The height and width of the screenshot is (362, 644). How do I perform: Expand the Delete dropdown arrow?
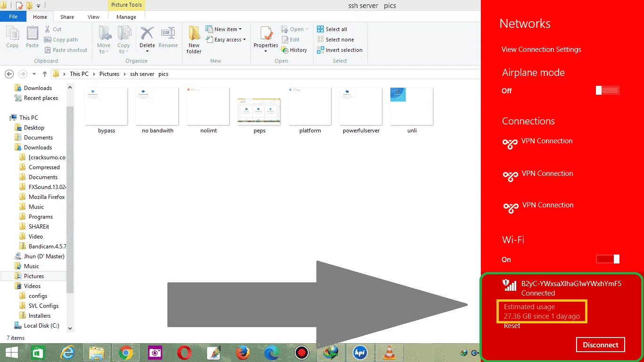(x=147, y=51)
